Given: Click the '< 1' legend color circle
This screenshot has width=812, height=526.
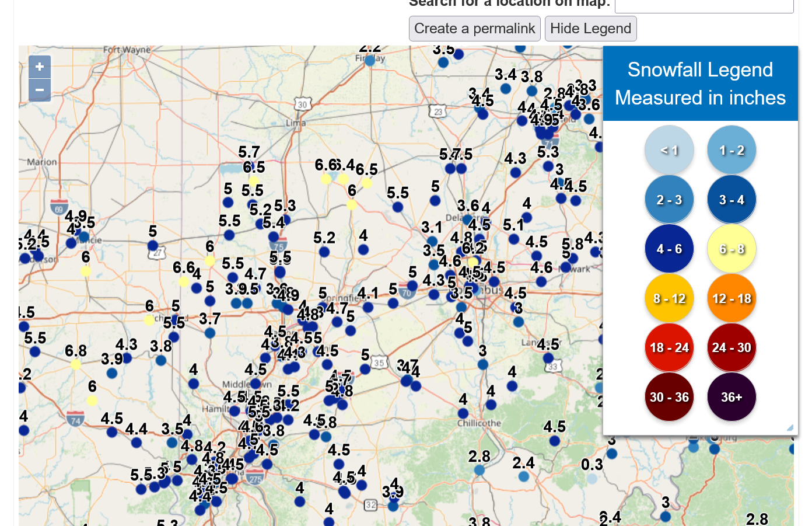Looking at the screenshot, I should click(669, 150).
